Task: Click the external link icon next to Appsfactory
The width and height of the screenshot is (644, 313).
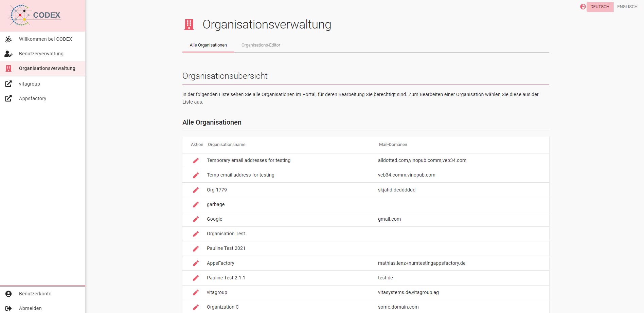Action: point(8,98)
